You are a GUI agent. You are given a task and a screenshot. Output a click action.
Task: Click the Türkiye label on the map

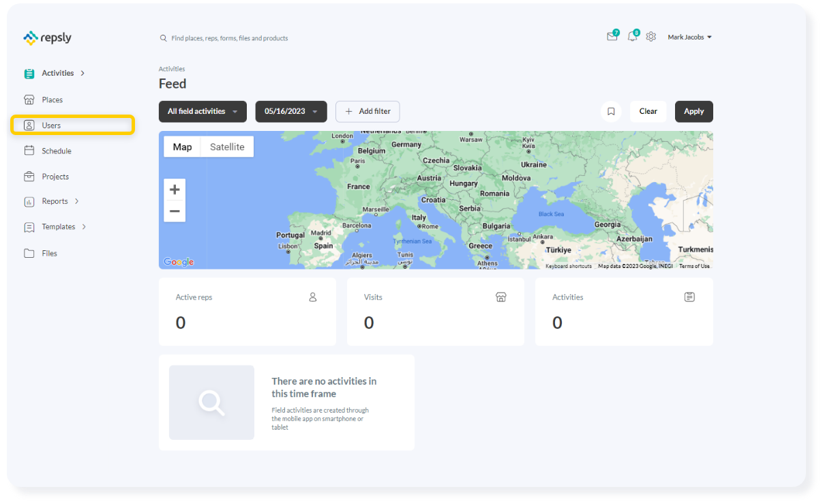[558, 250]
